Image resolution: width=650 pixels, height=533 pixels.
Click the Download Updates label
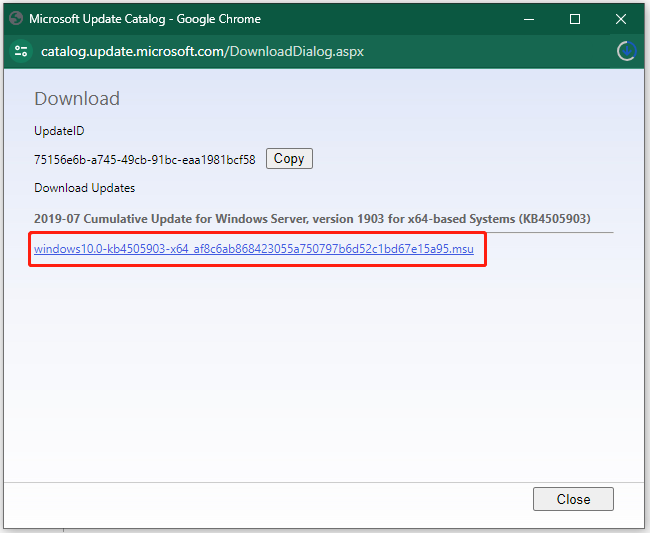tap(85, 188)
